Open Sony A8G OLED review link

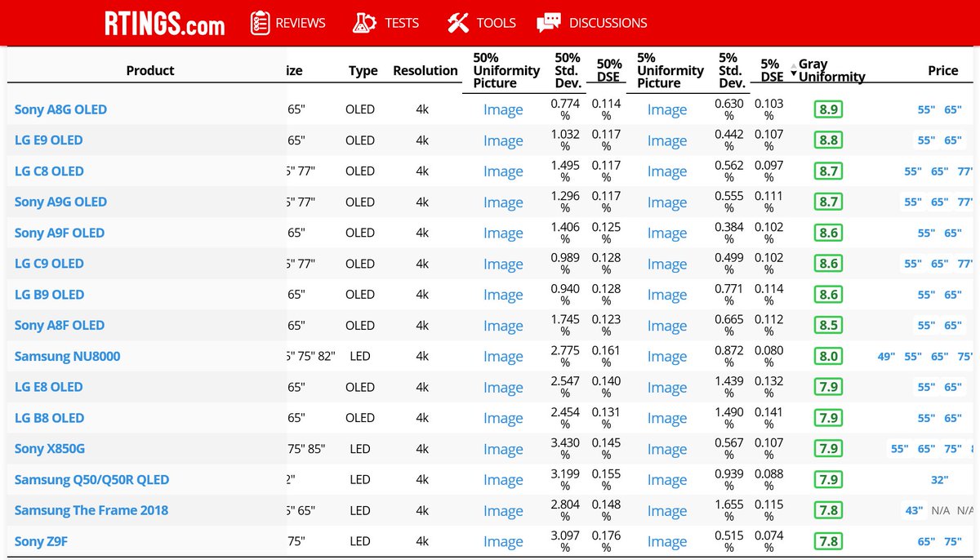[60, 109]
